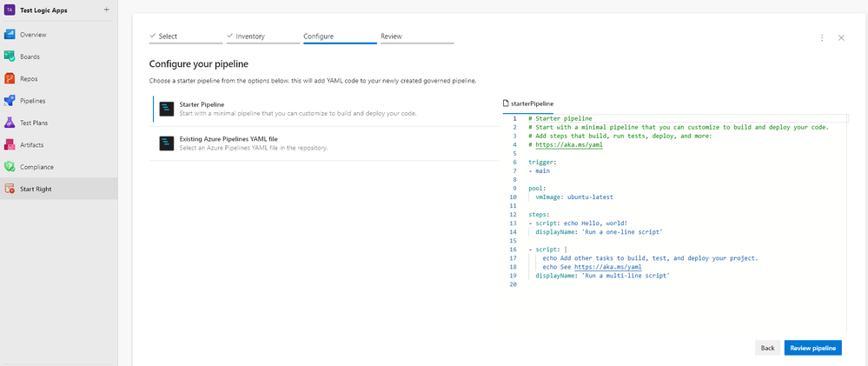
Task: Click the Test Logic Apps project name
Action: tap(43, 10)
